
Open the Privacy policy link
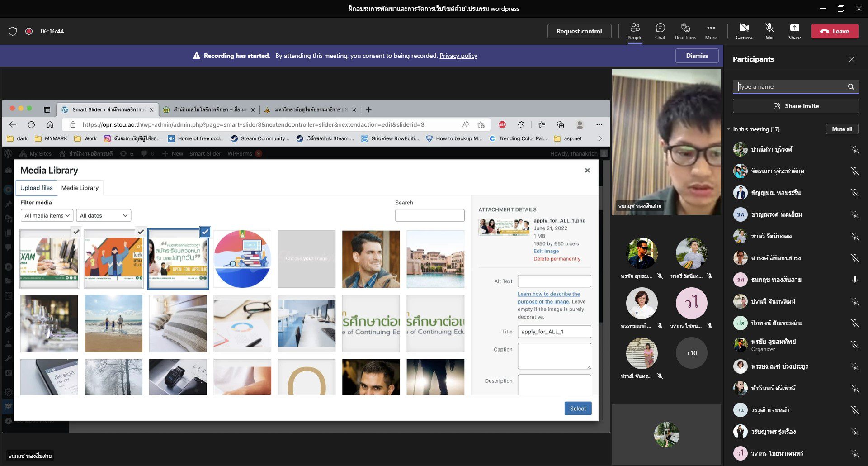[458, 56]
